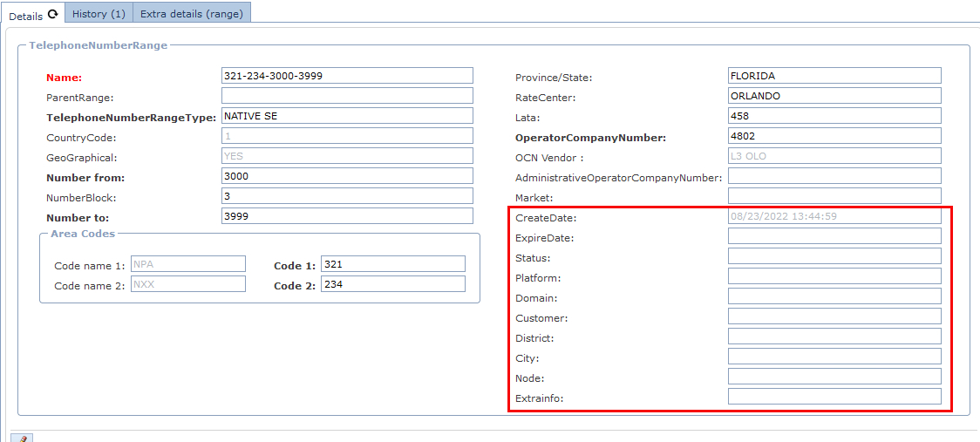This screenshot has height=442, width=980.
Task: Click the NumberBlock input box
Action: coord(347,196)
